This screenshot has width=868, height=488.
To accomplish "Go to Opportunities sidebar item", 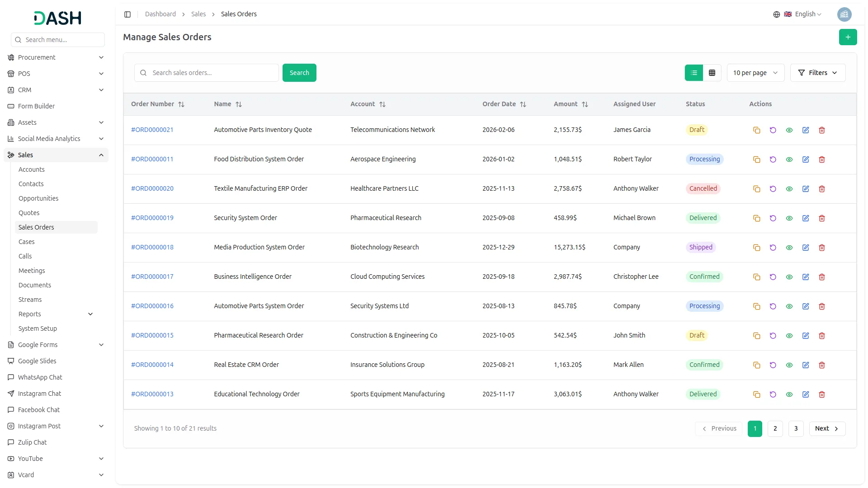I will point(38,198).
